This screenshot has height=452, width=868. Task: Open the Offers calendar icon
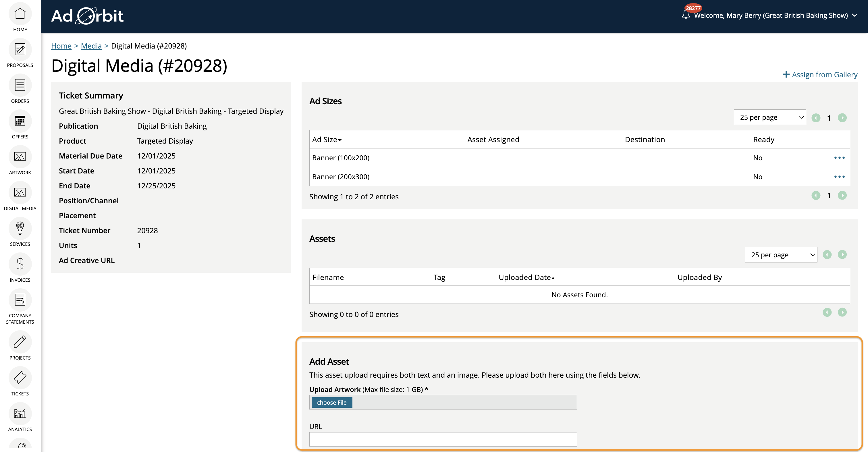click(x=20, y=121)
